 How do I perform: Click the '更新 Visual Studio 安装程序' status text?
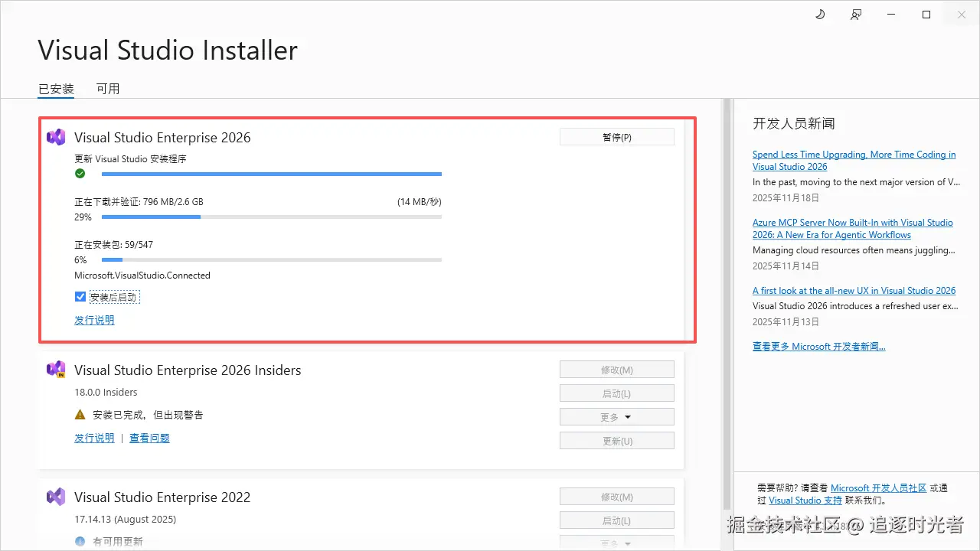click(x=130, y=159)
